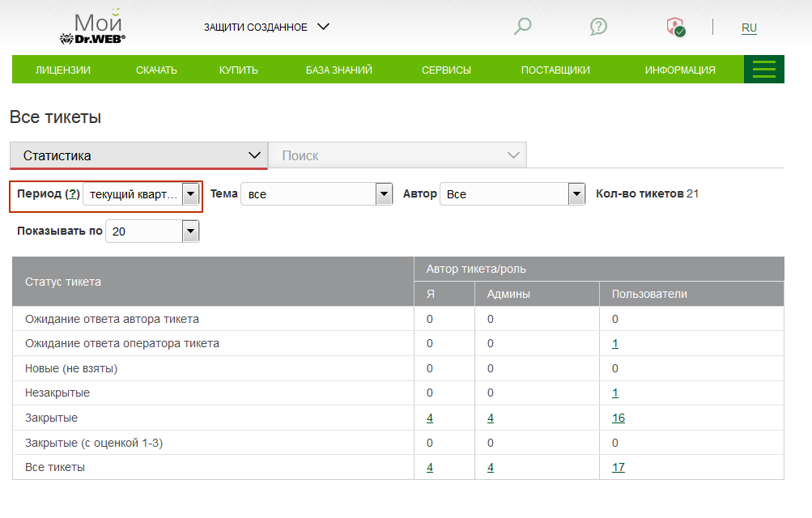Open Пользователи count for Незакрытые
The image size is (812, 518).
pyautogui.click(x=614, y=393)
